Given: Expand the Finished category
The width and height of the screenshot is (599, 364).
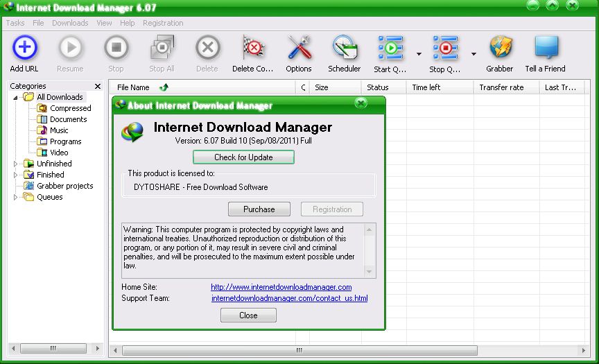Looking at the screenshot, I should [15, 175].
